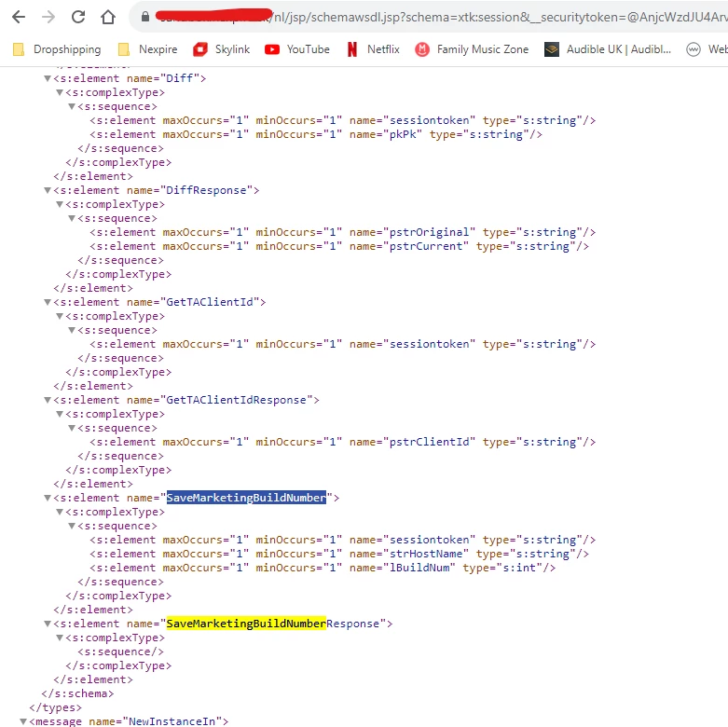Image resolution: width=728 pixels, height=727 pixels.
Task: Open the Skylink bookmark label
Action: (232, 49)
